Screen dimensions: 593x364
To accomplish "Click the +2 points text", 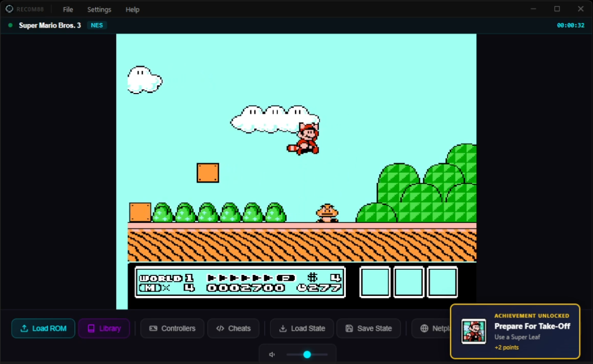I will click(506, 347).
